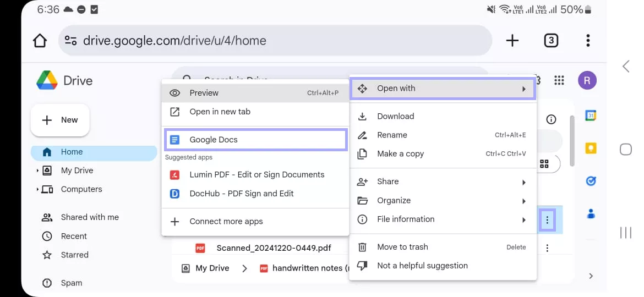Image resolution: width=644 pixels, height=297 pixels.
Task: Open with DocHub - PDF Sign and Edit
Action: point(255,194)
